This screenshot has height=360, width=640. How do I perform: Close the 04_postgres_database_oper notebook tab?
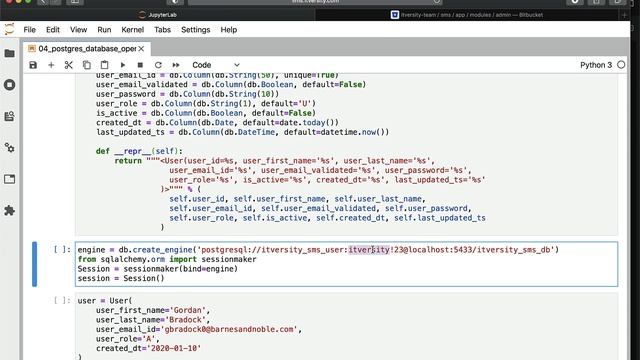click(x=141, y=49)
